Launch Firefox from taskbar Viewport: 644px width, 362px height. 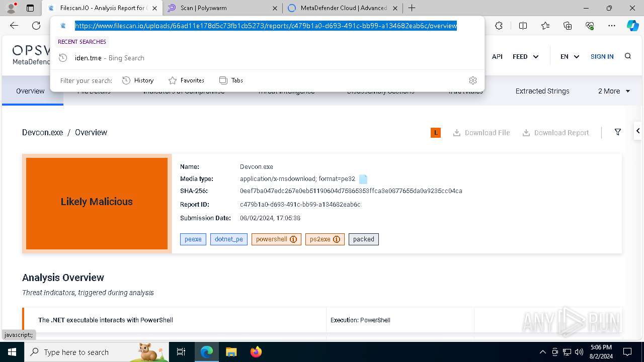[256, 352]
